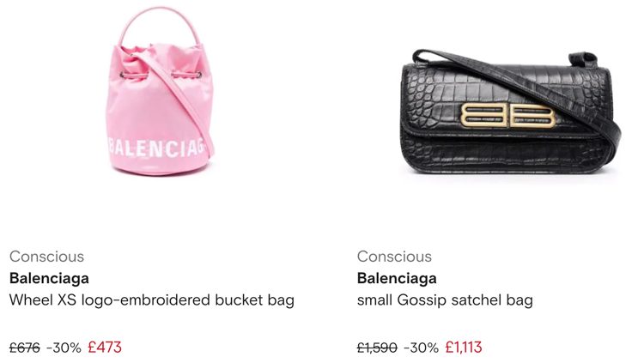Select the Conscious label above the bucket bag
This screenshot has height=363, width=644.
pos(47,257)
